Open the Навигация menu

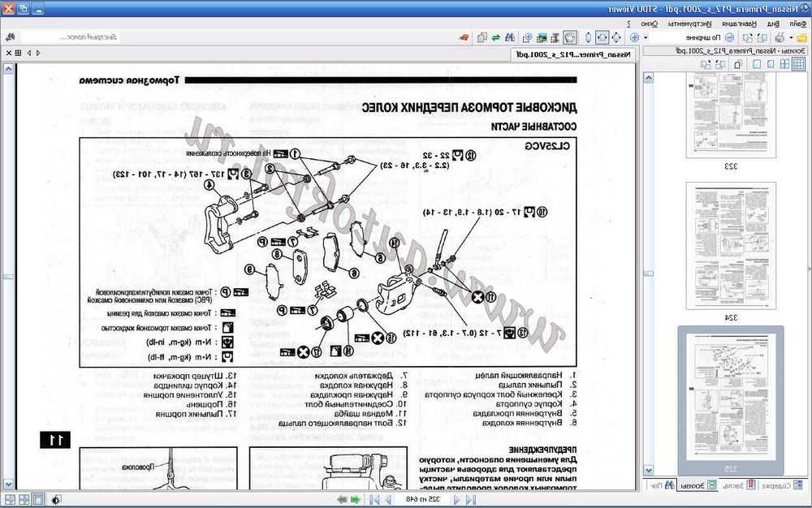(x=739, y=24)
